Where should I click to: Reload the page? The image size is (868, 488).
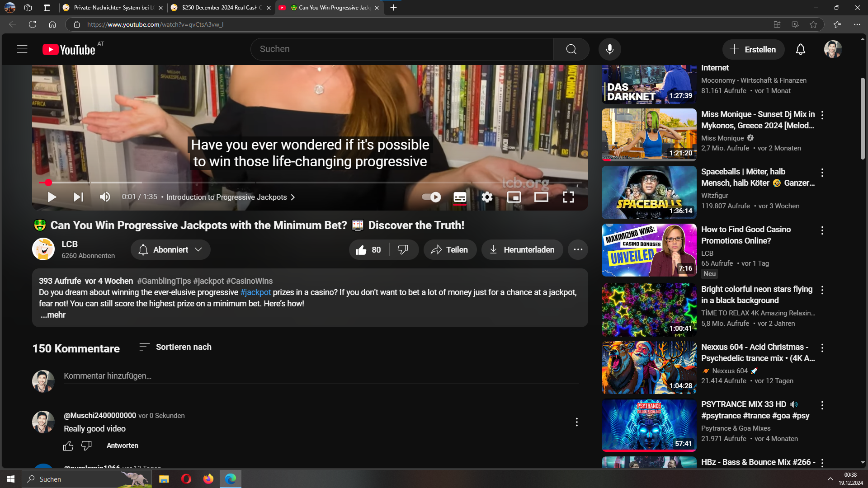click(33, 24)
